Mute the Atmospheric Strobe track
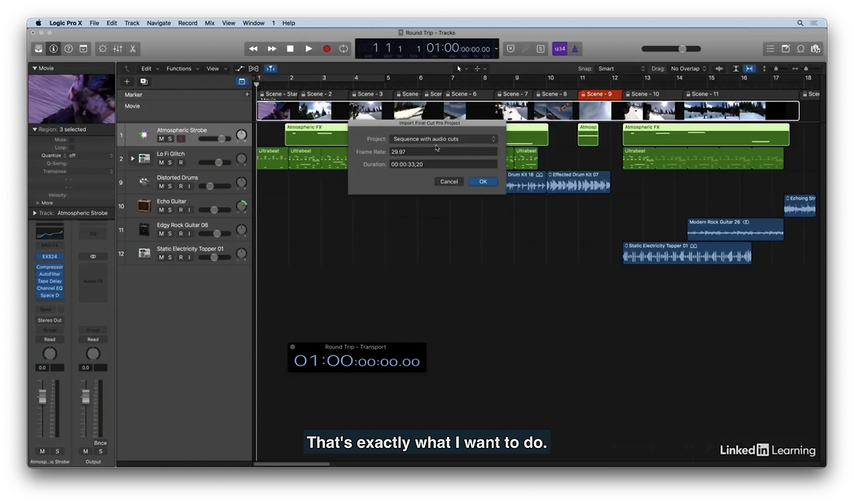Screen dimensions: 854x504 (161, 139)
